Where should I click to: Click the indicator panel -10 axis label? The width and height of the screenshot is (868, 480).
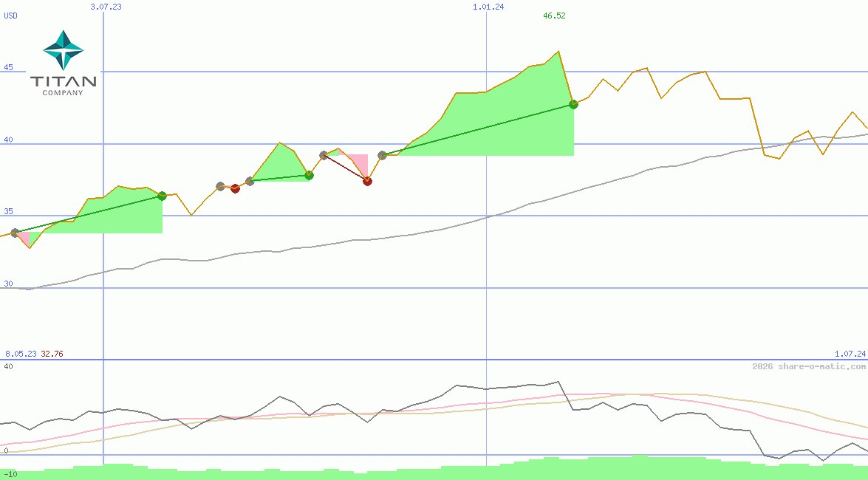(10, 475)
